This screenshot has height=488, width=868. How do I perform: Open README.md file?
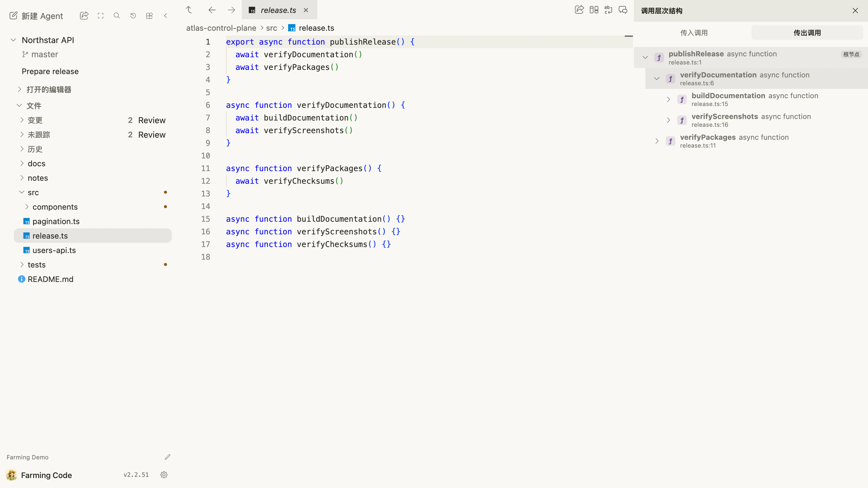tap(50, 279)
